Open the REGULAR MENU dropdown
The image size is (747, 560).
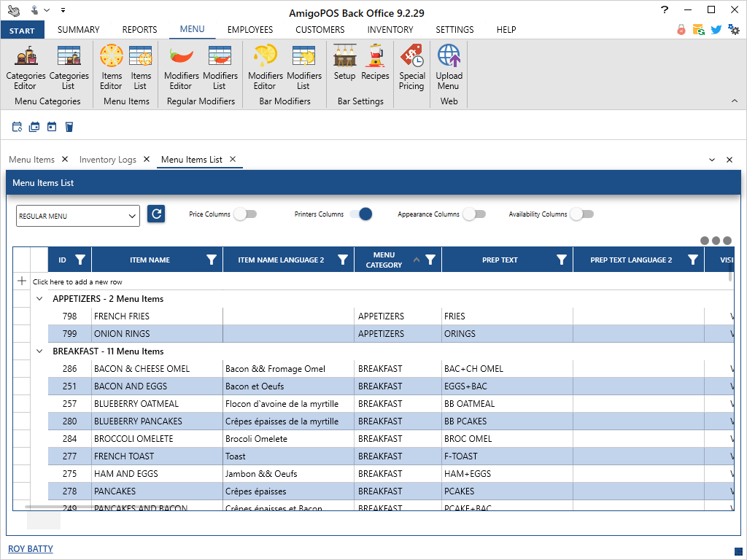coord(78,216)
